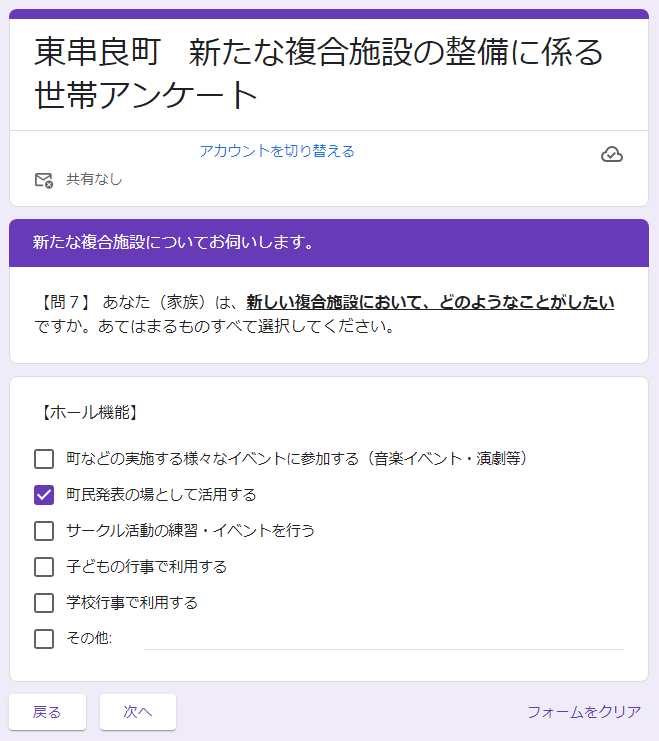659x741 pixels.
Task: Click the 【ホール機能】 question heading
Action: coord(88,411)
